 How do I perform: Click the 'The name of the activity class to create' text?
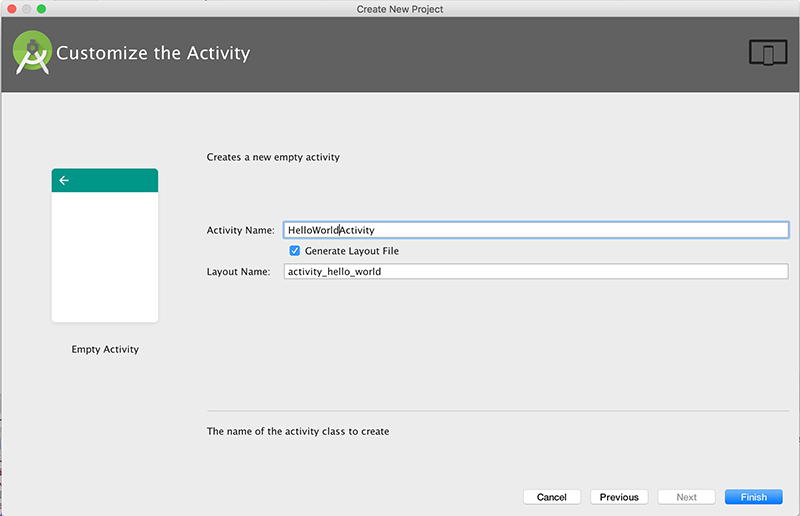coord(298,431)
